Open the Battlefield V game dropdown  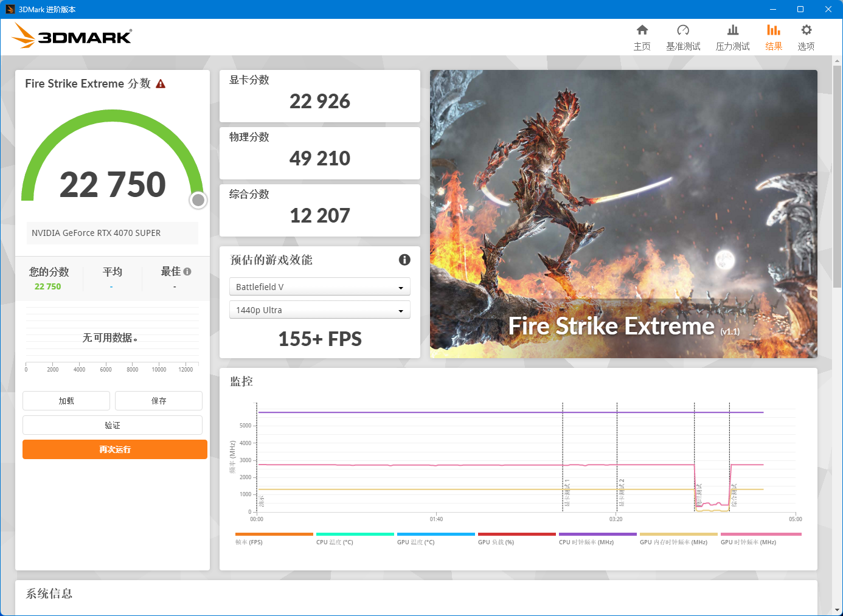coord(319,286)
